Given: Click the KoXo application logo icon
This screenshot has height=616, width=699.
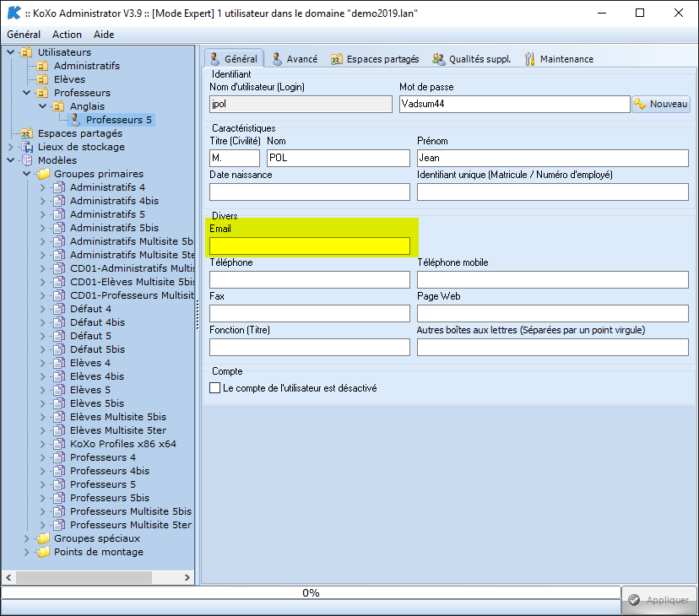Looking at the screenshot, I should (x=14, y=13).
